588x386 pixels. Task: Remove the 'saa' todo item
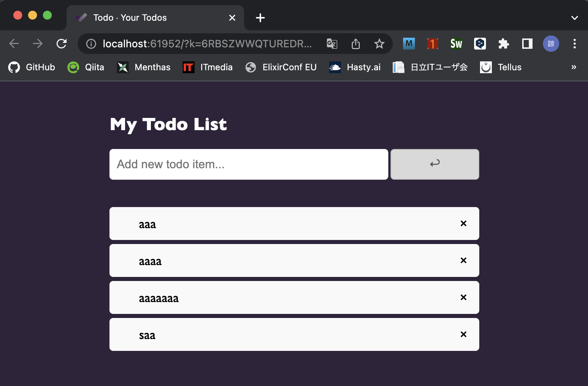[x=463, y=334]
